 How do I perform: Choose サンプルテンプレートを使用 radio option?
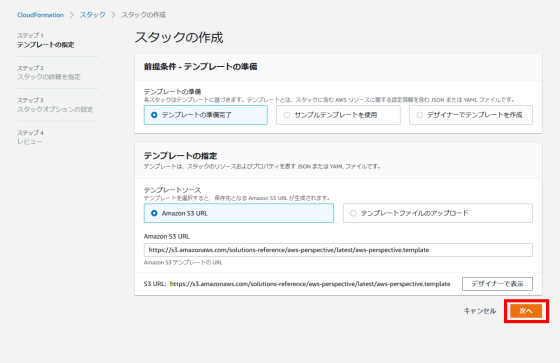point(338,115)
